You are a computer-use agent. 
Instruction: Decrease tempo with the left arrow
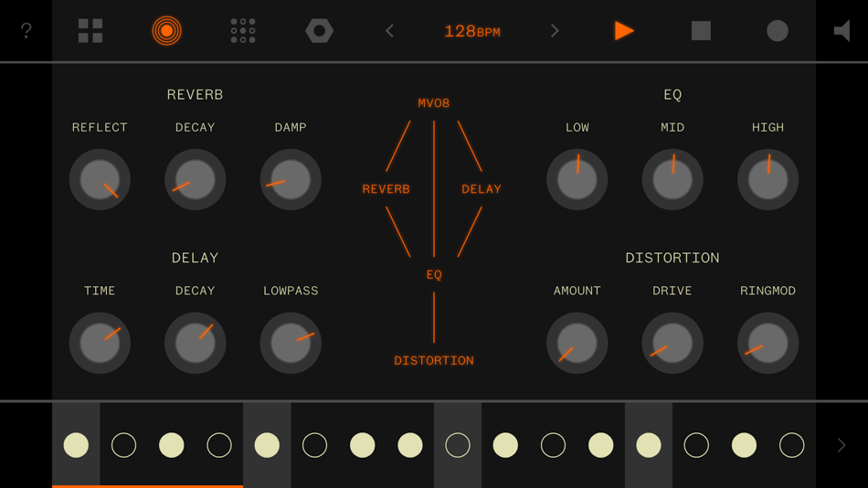coord(390,31)
